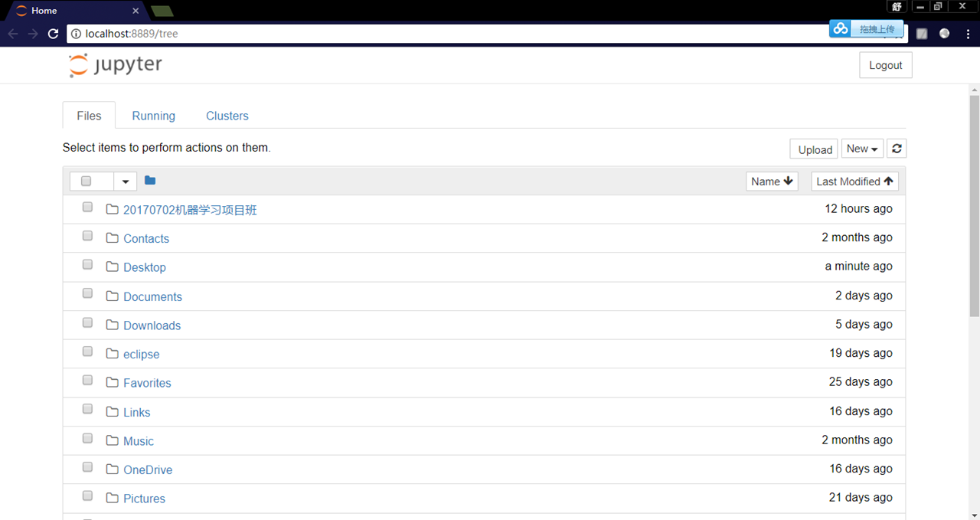Check the box for OneDrive folder

[x=87, y=467]
